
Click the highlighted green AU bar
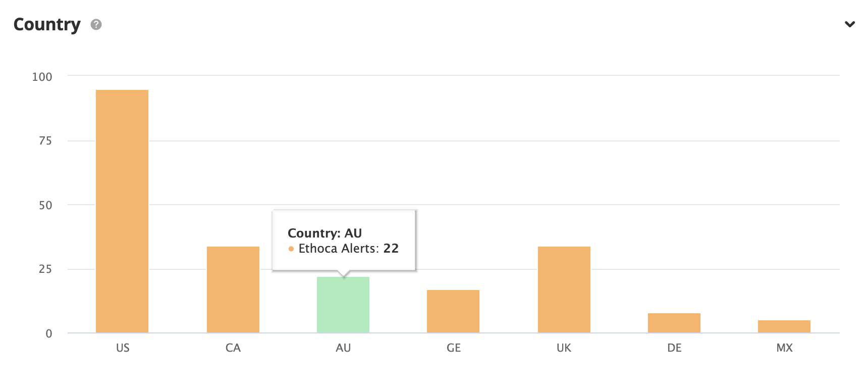[343, 305]
